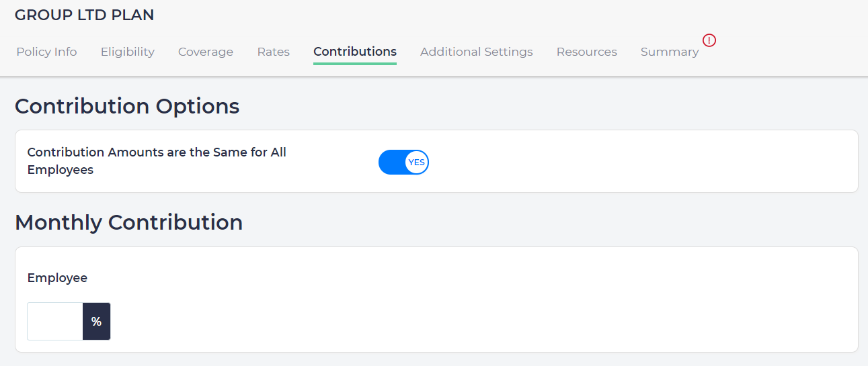Open the Summary tab

(670, 52)
